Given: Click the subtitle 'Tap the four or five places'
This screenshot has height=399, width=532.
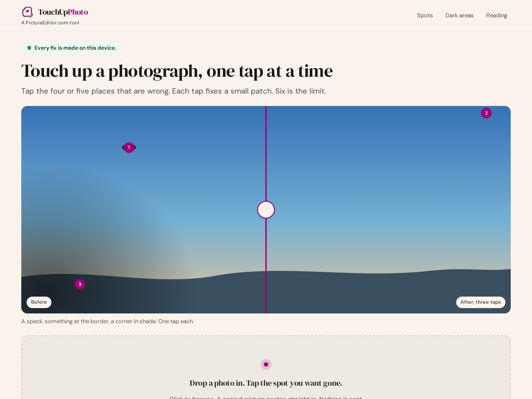Looking at the screenshot, I should pyautogui.click(x=173, y=91).
